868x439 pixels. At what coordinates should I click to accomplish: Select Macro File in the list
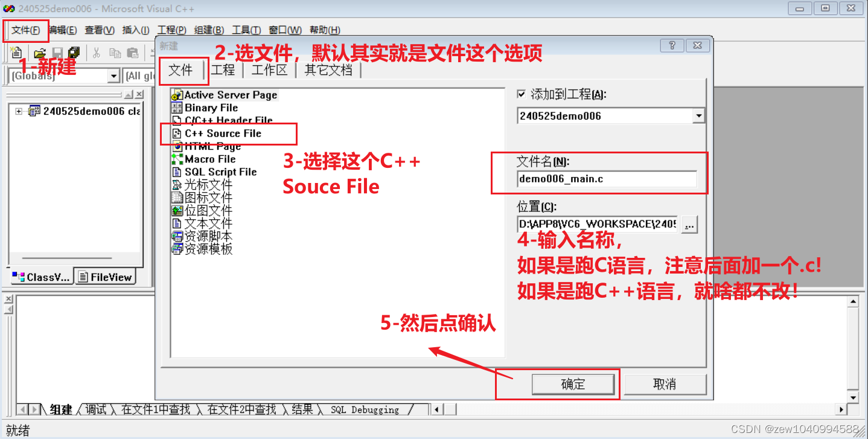[204, 159]
